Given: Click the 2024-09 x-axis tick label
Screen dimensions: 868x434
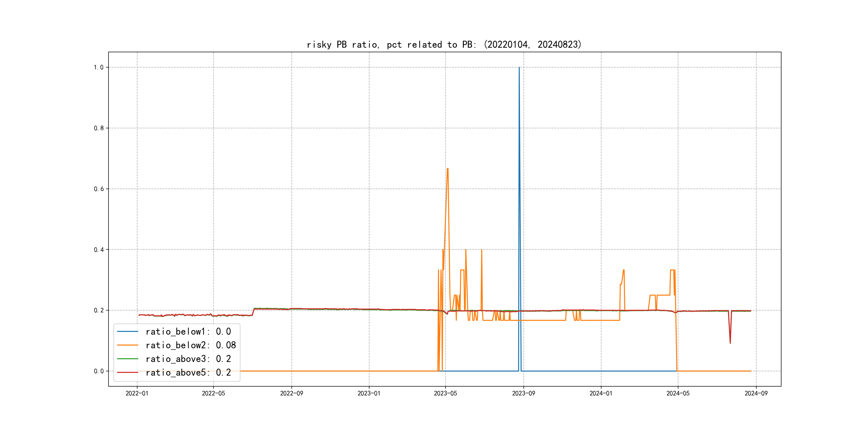Looking at the screenshot, I should (756, 393).
